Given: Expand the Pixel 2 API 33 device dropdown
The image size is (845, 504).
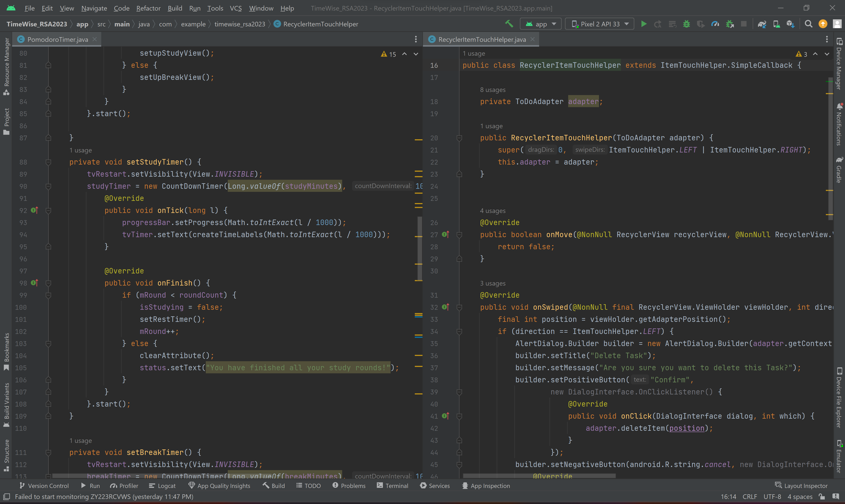Looking at the screenshot, I should point(600,24).
